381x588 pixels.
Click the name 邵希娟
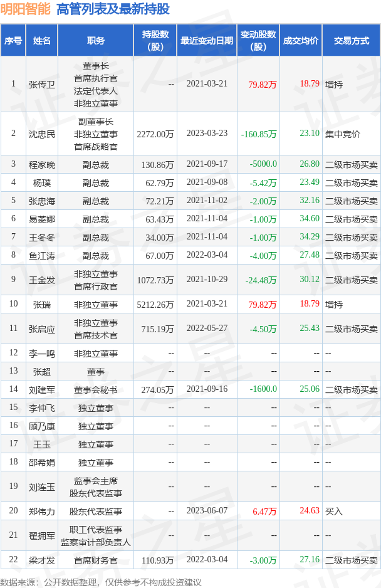41,463
